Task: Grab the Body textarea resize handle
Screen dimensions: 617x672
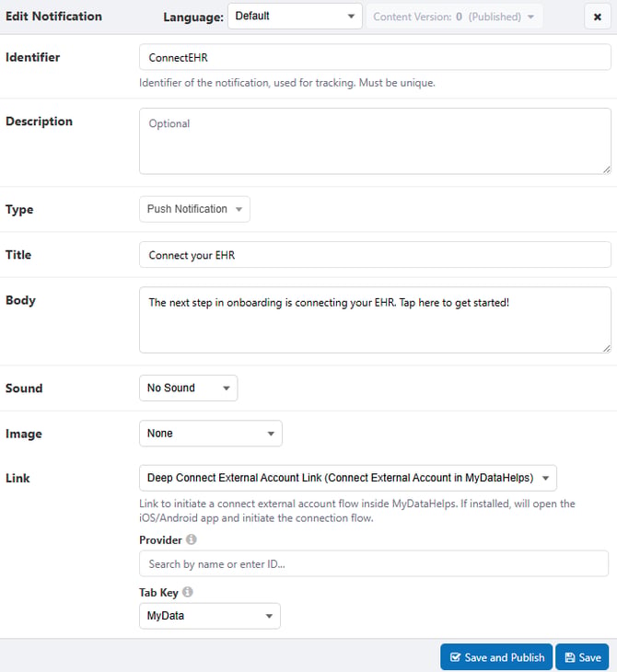Action: coord(606,349)
